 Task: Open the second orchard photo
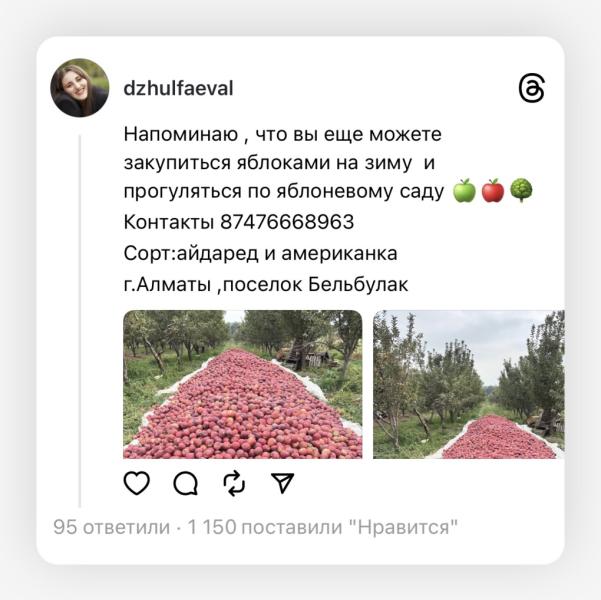tap(469, 384)
